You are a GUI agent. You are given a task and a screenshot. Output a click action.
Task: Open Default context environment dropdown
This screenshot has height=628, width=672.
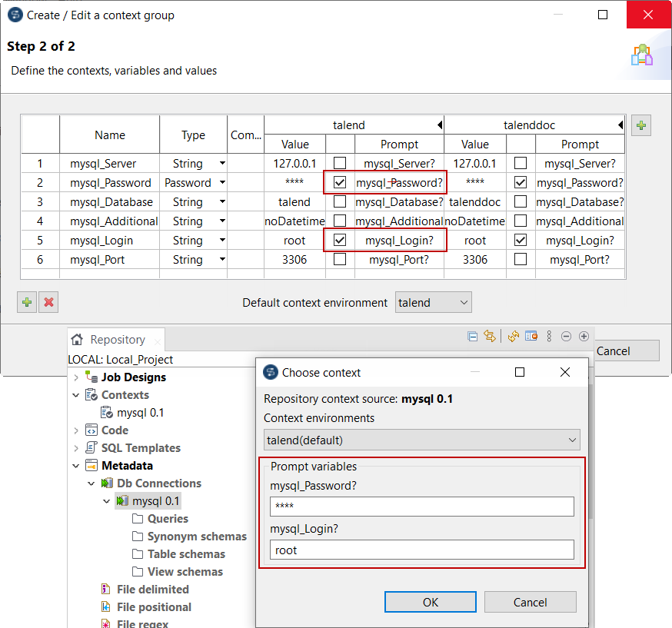click(x=433, y=303)
